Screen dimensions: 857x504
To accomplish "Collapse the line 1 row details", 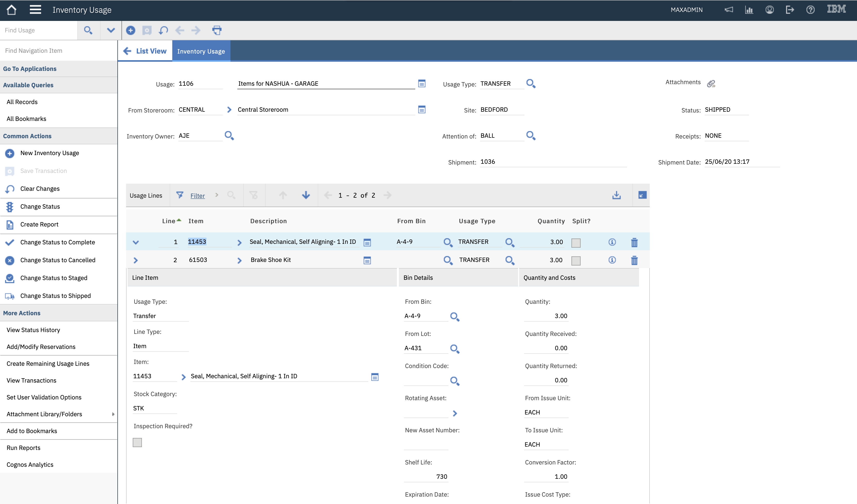I will 136,242.
